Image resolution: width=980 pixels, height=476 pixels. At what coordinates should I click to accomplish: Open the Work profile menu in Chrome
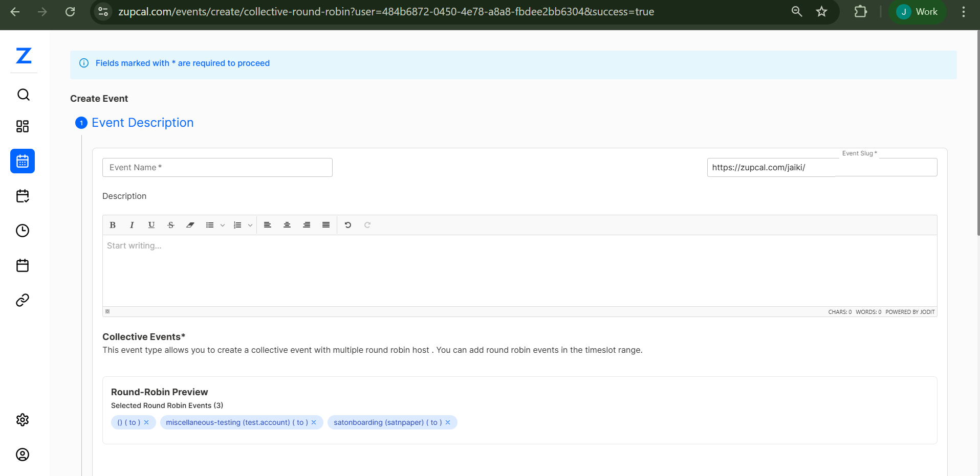point(918,12)
